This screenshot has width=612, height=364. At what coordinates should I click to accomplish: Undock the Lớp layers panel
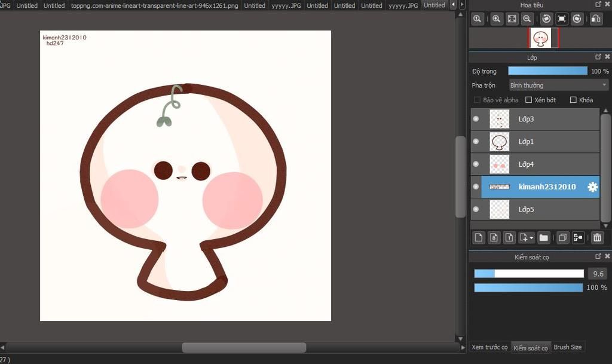tap(598, 57)
